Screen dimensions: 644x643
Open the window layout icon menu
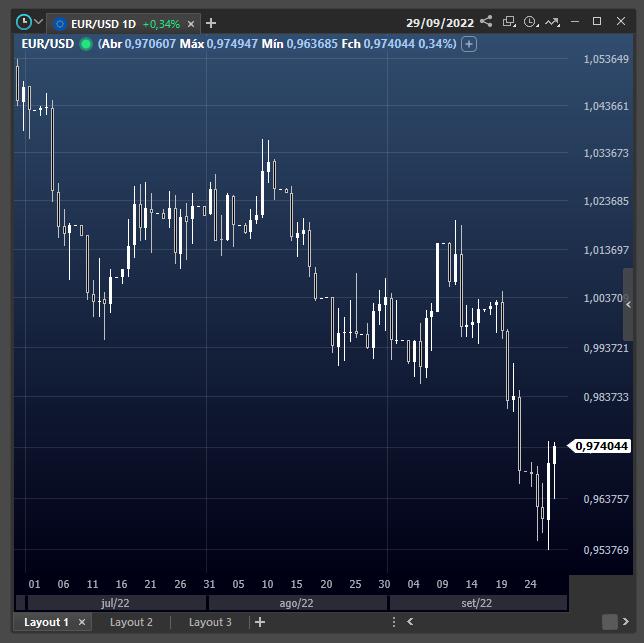click(509, 21)
